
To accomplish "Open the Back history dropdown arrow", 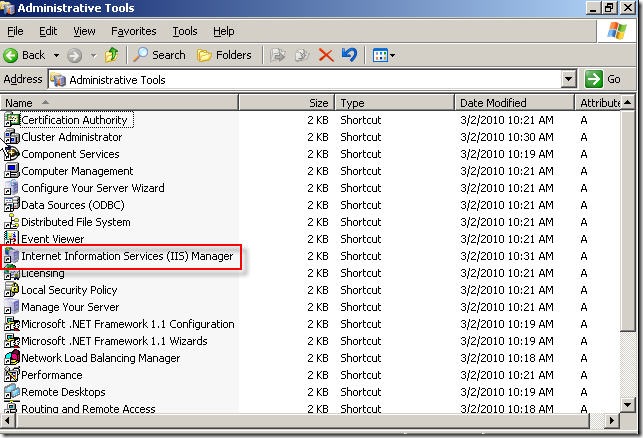I will (56, 55).
